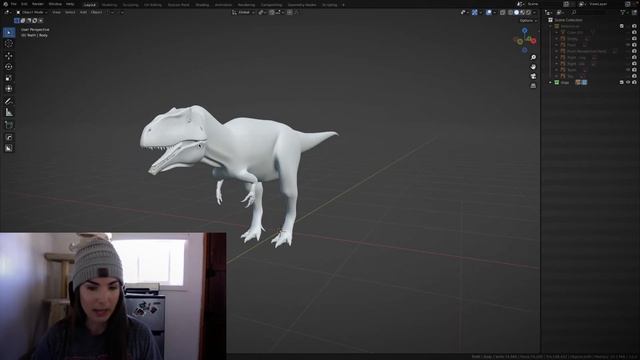
Task: Click the zoom magnifier viewport icon
Action: 533,57
